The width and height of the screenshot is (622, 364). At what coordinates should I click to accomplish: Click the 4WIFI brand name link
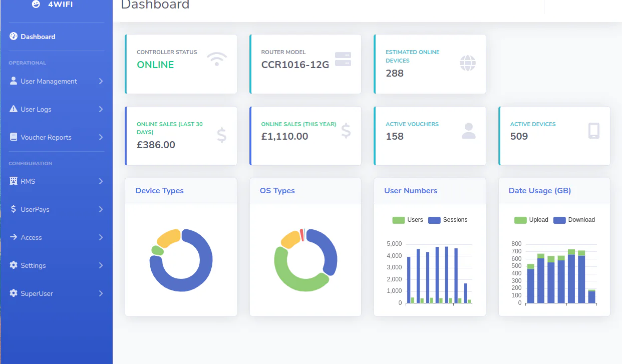[x=60, y=4]
